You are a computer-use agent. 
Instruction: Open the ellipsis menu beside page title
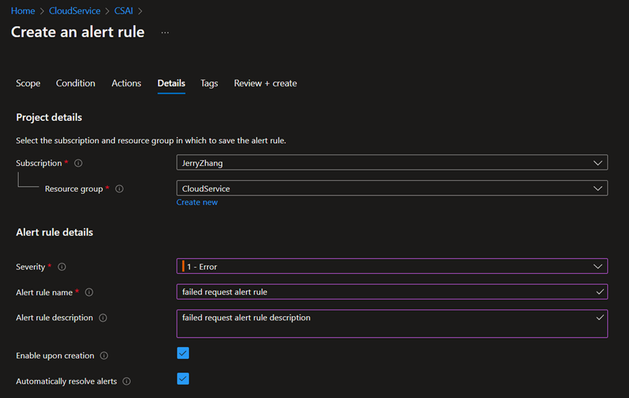coord(165,32)
